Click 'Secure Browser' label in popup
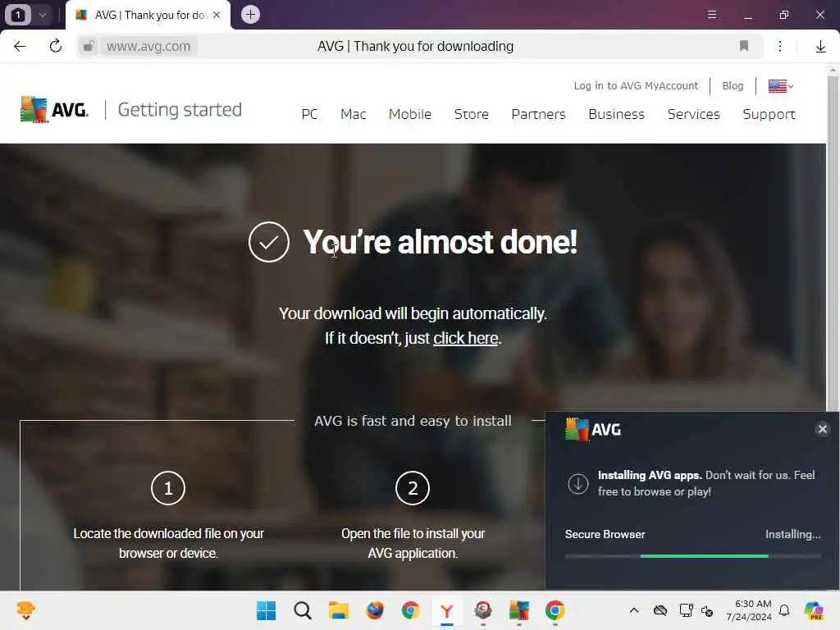Viewport: 840px width, 630px height. (605, 534)
